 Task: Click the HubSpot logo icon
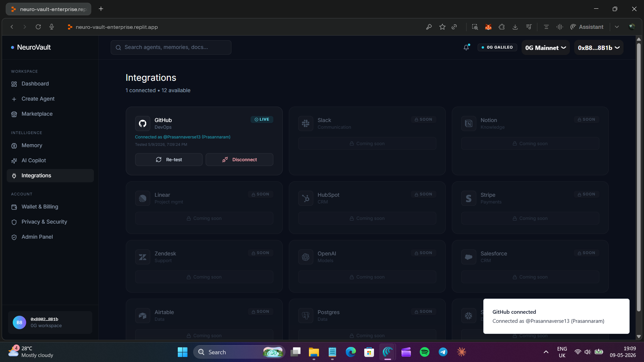click(x=306, y=198)
